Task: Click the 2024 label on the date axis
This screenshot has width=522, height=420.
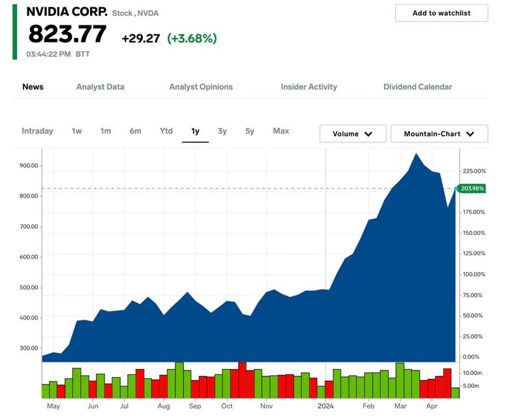Action: pyautogui.click(x=325, y=406)
